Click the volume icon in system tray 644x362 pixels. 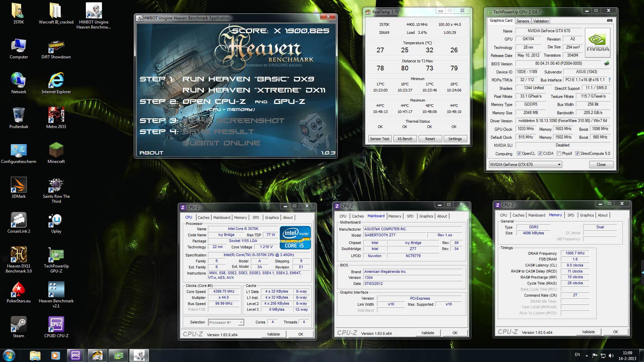[611, 355]
